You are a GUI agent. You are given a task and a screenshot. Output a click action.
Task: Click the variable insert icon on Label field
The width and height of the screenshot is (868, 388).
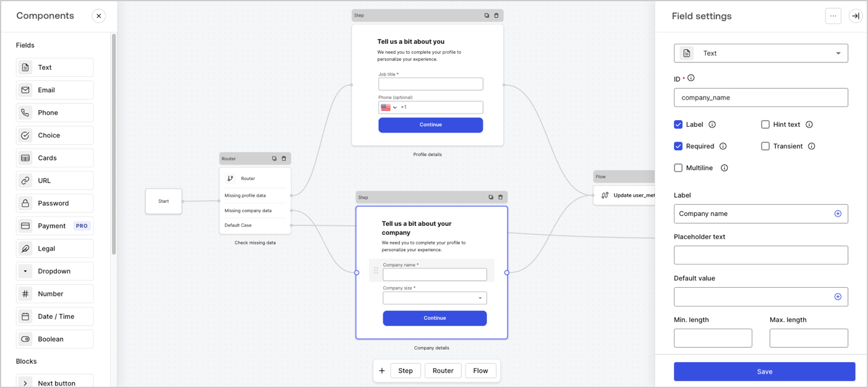(x=839, y=213)
